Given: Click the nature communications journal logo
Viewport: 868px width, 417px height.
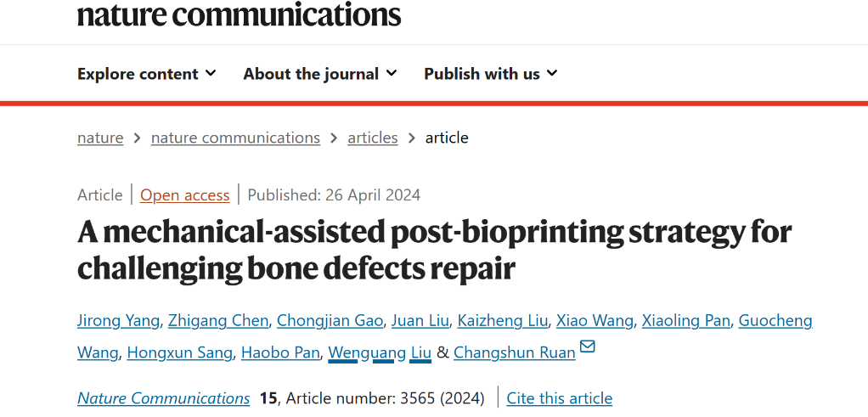Looking at the screenshot, I should click(x=239, y=14).
